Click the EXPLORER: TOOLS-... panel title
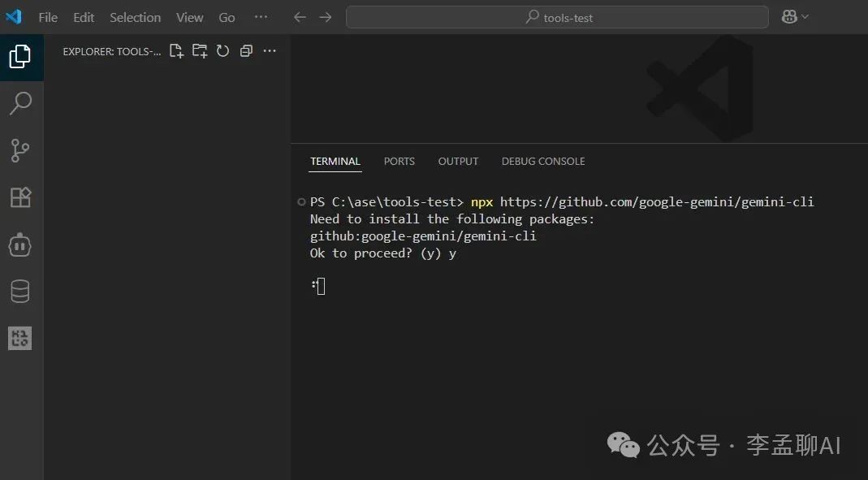868x480 pixels. pos(112,51)
